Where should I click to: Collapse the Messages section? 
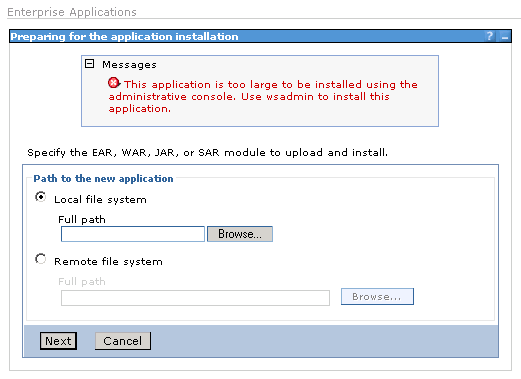[x=89, y=64]
